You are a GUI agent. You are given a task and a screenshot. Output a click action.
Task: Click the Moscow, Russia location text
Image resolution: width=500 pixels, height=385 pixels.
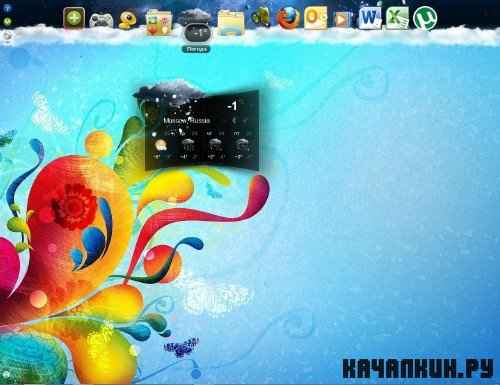(187, 120)
